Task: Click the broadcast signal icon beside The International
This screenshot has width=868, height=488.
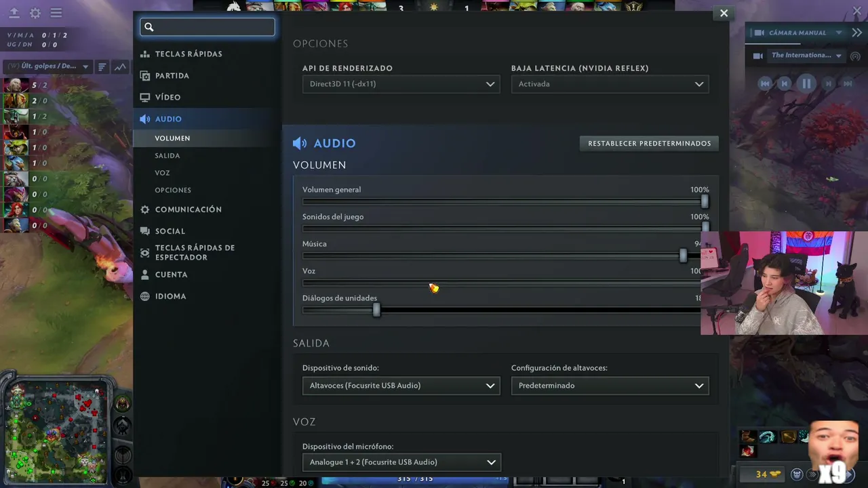Action: click(855, 56)
